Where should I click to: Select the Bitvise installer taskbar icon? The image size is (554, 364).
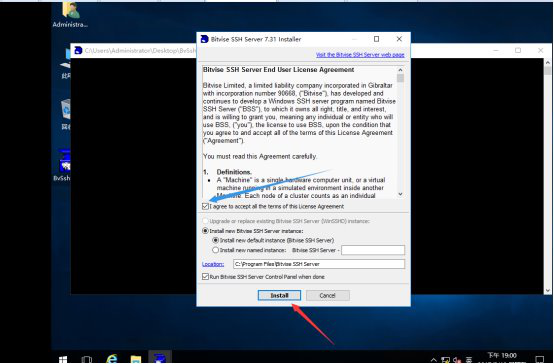coord(160,358)
